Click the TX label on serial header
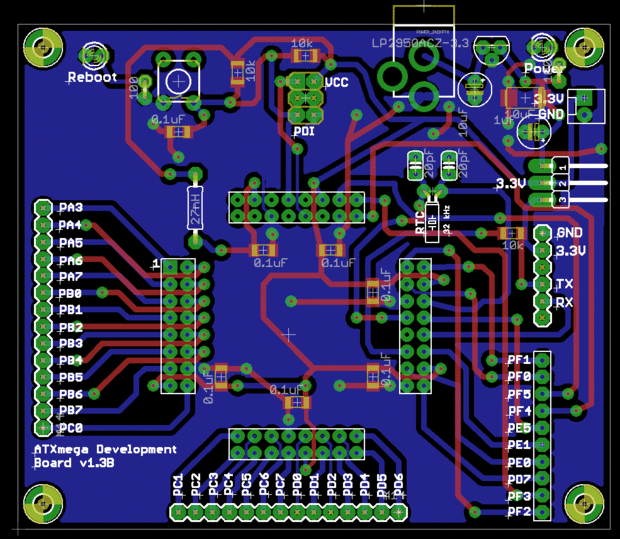Screen dimensions: 620x539 coord(564,284)
